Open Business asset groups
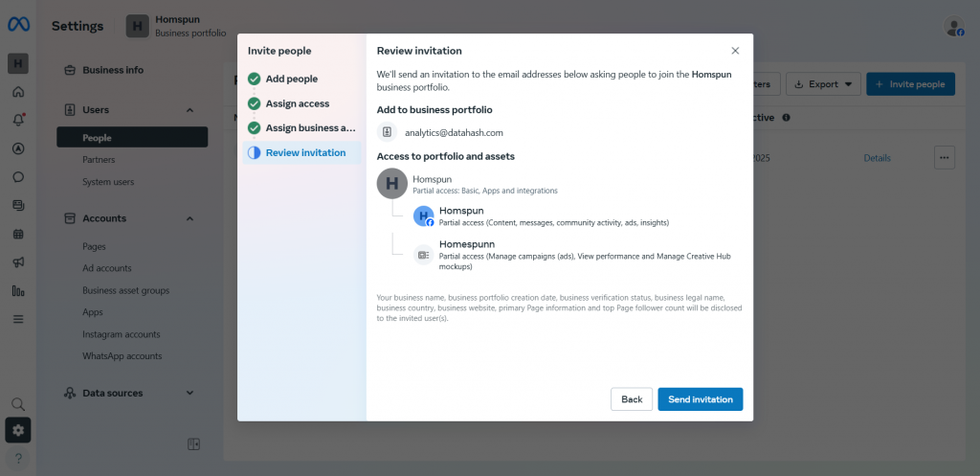 125,290
